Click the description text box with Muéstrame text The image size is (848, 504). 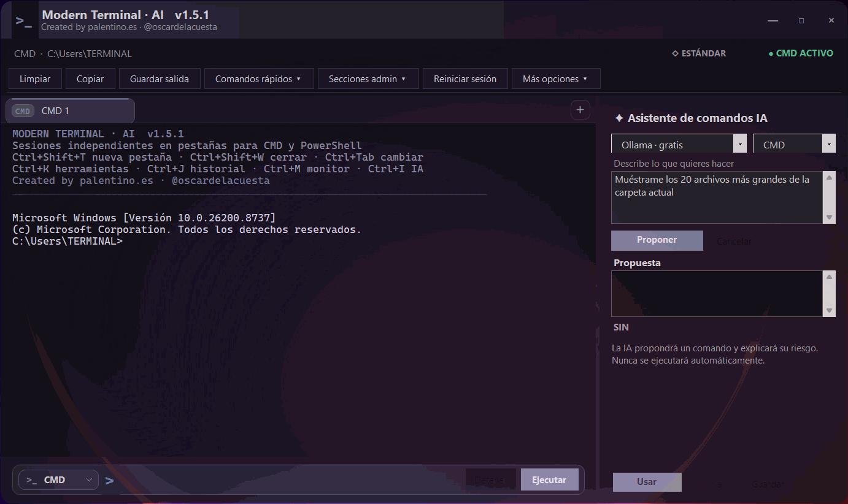pyautogui.click(x=717, y=197)
